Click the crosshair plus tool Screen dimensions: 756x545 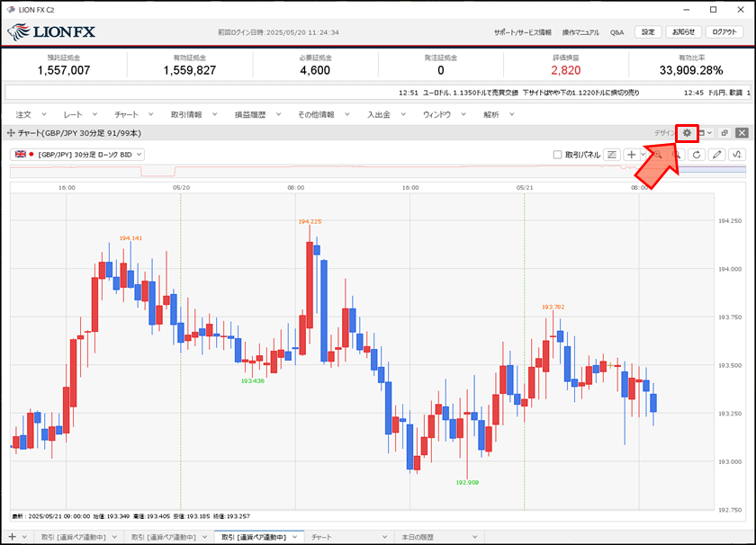tap(632, 155)
